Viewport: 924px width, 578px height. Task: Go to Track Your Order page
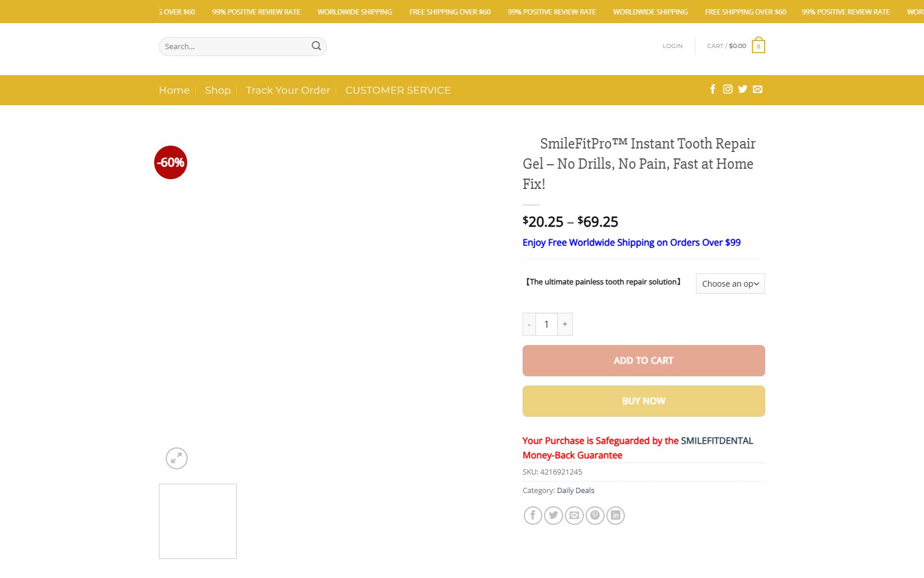click(x=288, y=90)
